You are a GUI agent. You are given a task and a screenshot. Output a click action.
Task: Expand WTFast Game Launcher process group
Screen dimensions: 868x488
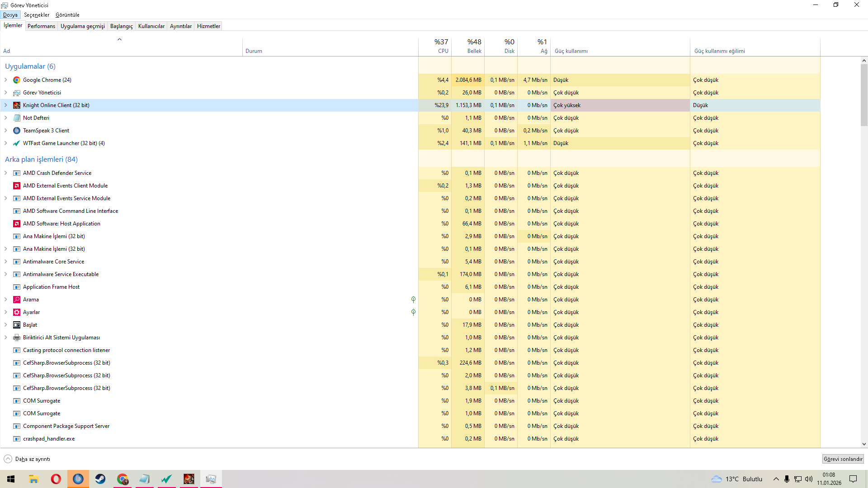[x=6, y=143]
